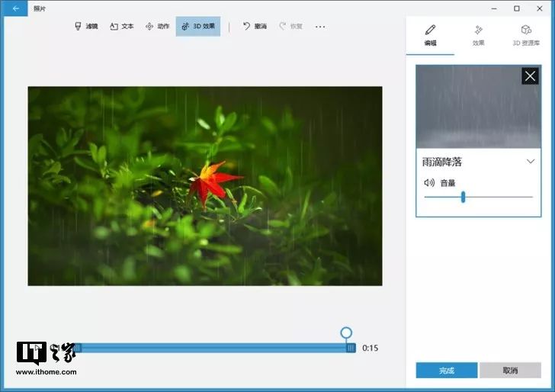Click the circular playhead marker on the timeline

click(x=346, y=333)
